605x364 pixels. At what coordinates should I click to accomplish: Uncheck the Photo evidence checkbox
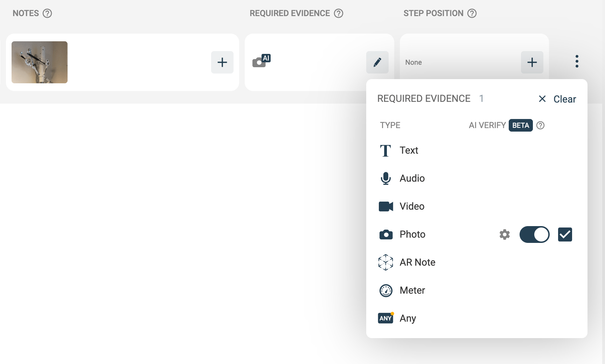point(565,234)
